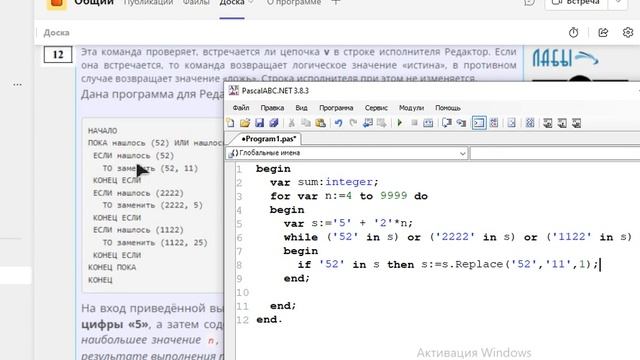
Task: Click the three-dots more option in sidebar
Action: tap(17, 84)
